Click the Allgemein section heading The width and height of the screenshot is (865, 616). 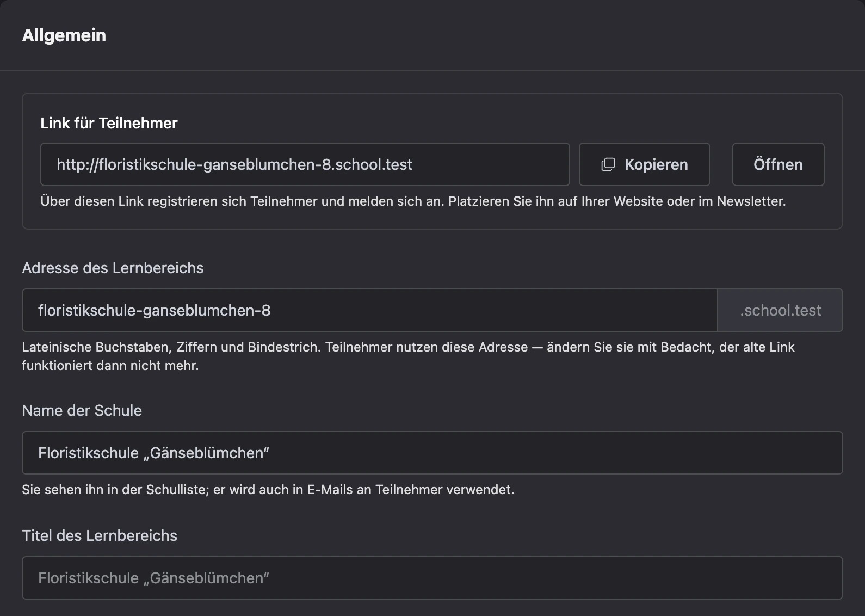(x=64, y=35)
